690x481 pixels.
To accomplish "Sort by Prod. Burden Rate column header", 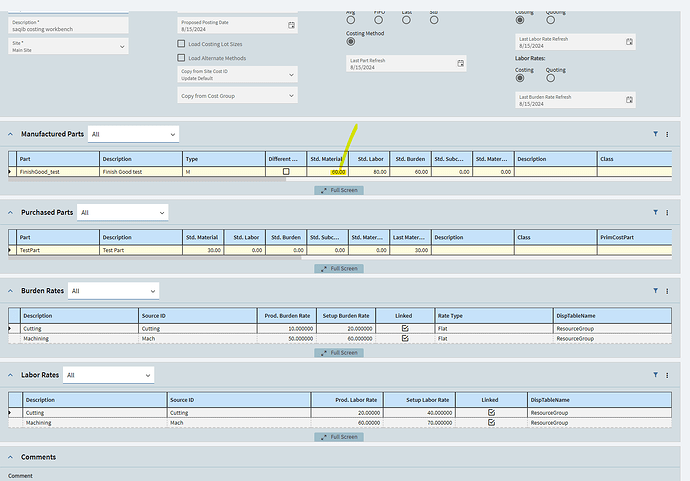I will 287,316.
